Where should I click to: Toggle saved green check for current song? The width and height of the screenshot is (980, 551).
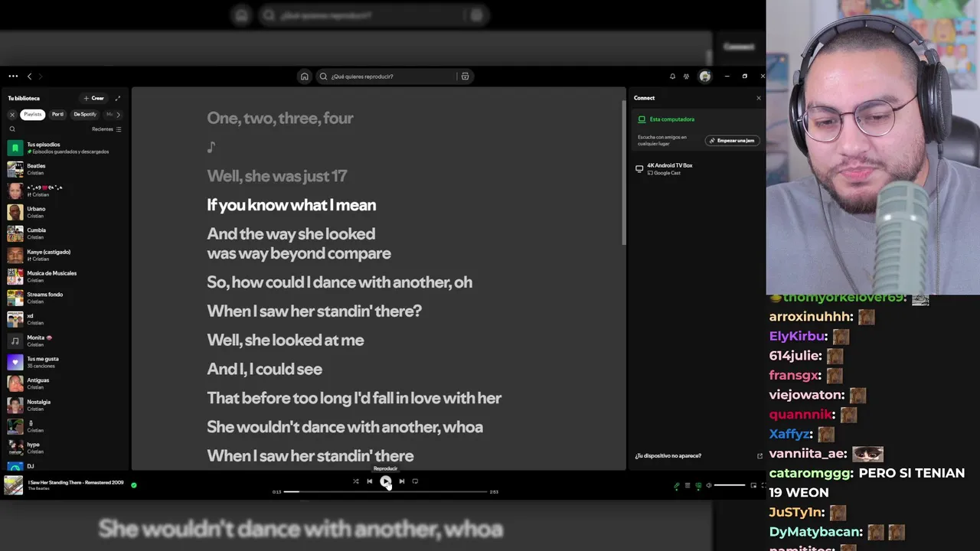(x=134, y=484)
